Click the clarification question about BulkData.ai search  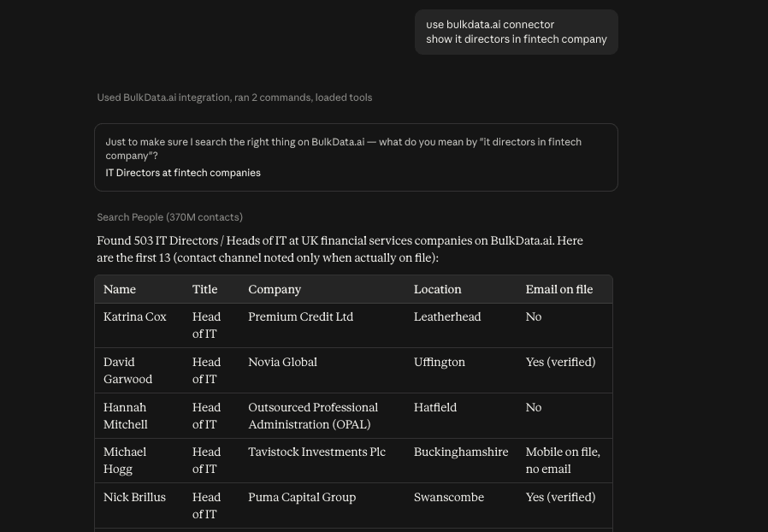[343, 149]
